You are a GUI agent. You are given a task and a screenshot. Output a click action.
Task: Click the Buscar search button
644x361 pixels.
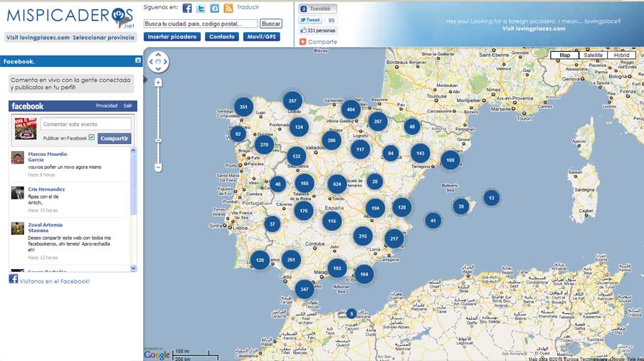pyautogui.click(x=271, y=23)
